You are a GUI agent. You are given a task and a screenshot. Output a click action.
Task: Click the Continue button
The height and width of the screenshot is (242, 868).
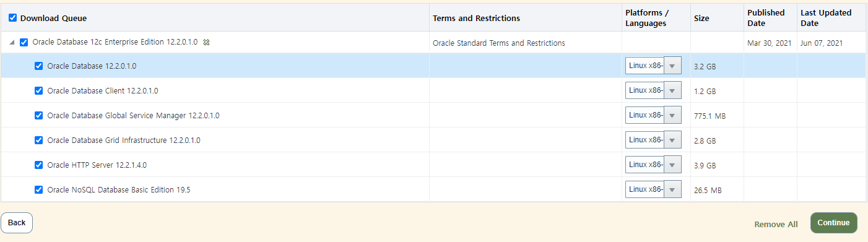point(833,223)
